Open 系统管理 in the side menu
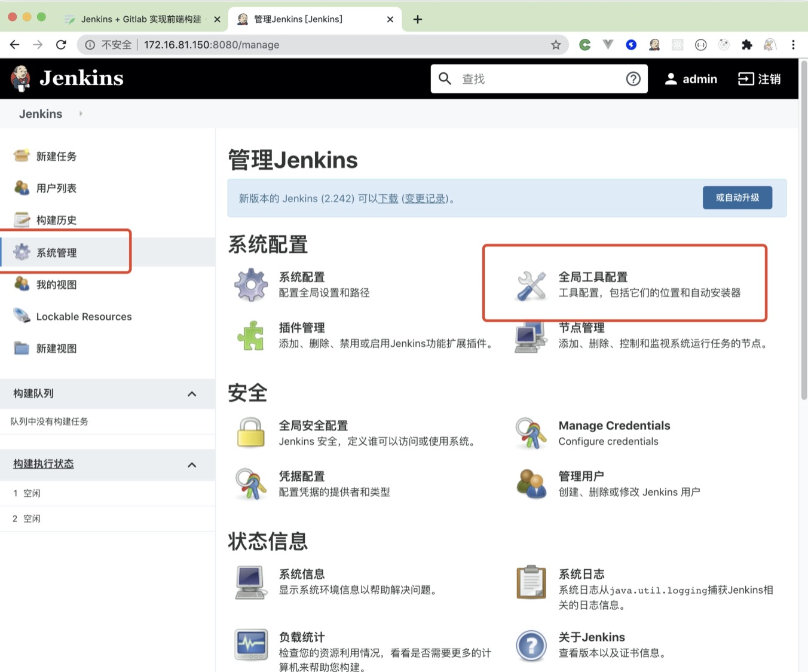 coord(56,253)
